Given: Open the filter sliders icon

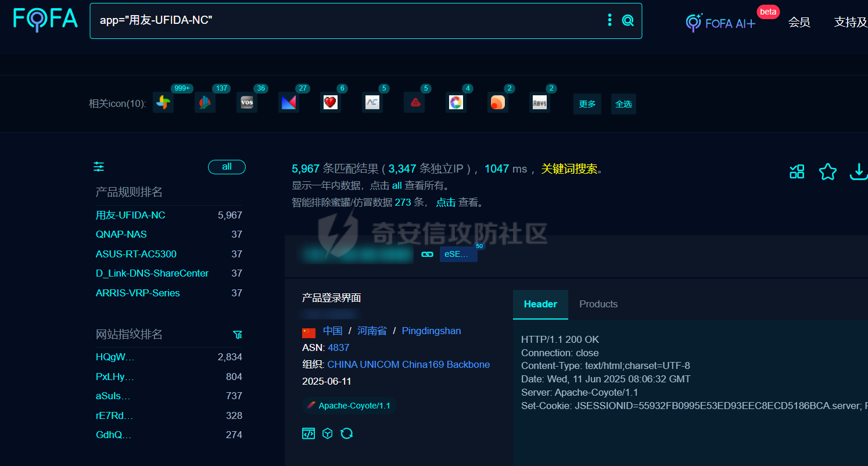Looking at the screenshot, I should (x=99, y=167).
